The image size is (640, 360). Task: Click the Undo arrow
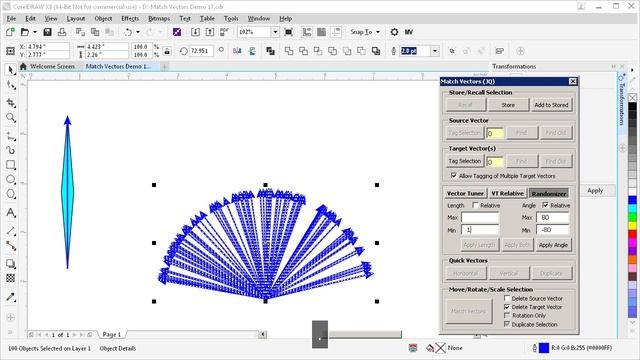(128, 32)
